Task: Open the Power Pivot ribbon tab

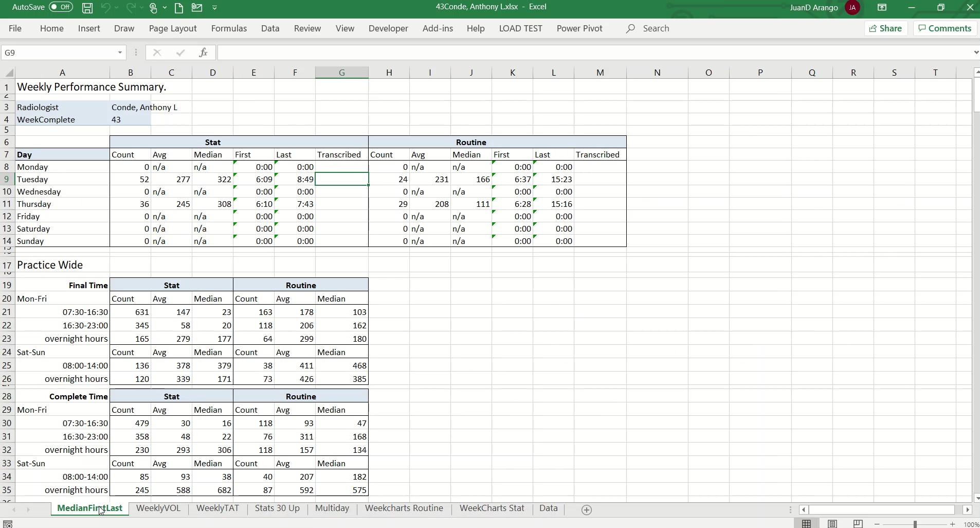Action: pos(579,28)
